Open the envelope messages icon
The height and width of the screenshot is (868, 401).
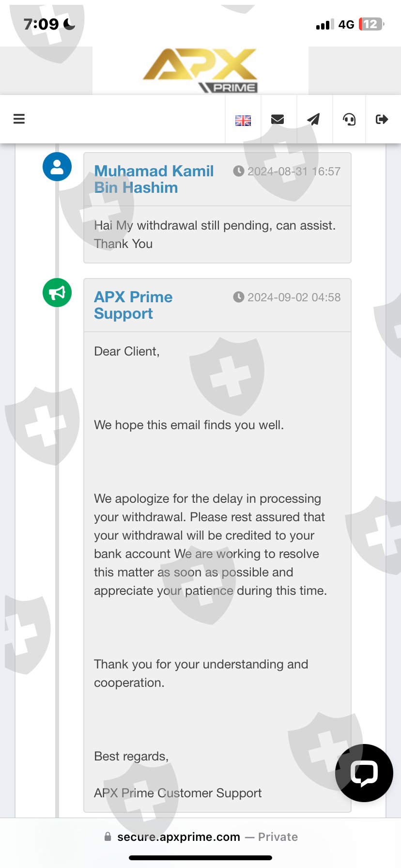(x=278, y=120)
